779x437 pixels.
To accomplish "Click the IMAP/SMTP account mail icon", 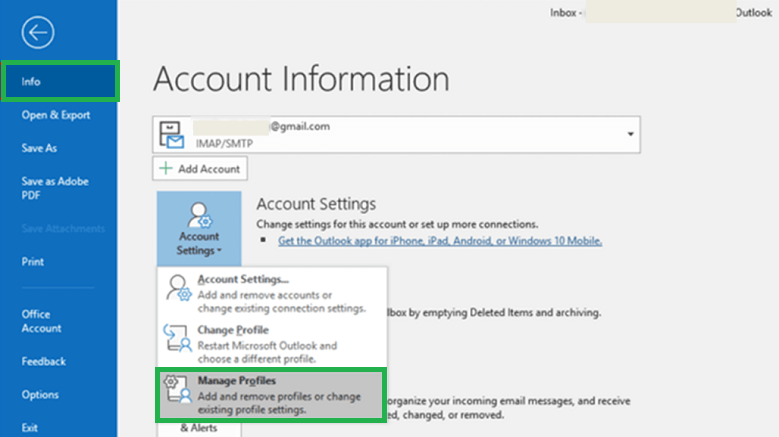I will pos(171,135).
